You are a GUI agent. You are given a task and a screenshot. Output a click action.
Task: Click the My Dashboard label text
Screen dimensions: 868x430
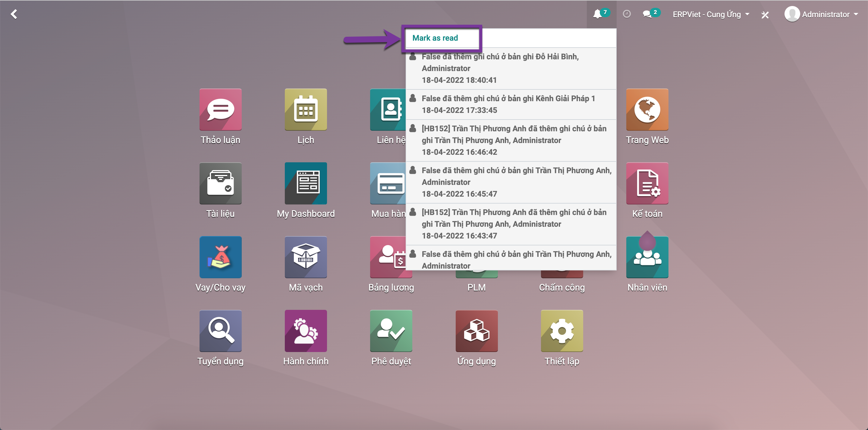(x=306, y=213)
